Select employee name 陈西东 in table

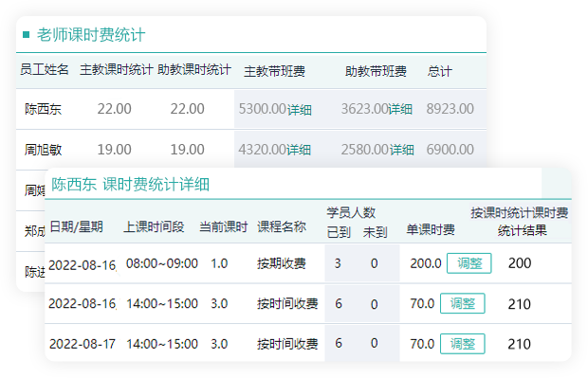tap(43, 109)
